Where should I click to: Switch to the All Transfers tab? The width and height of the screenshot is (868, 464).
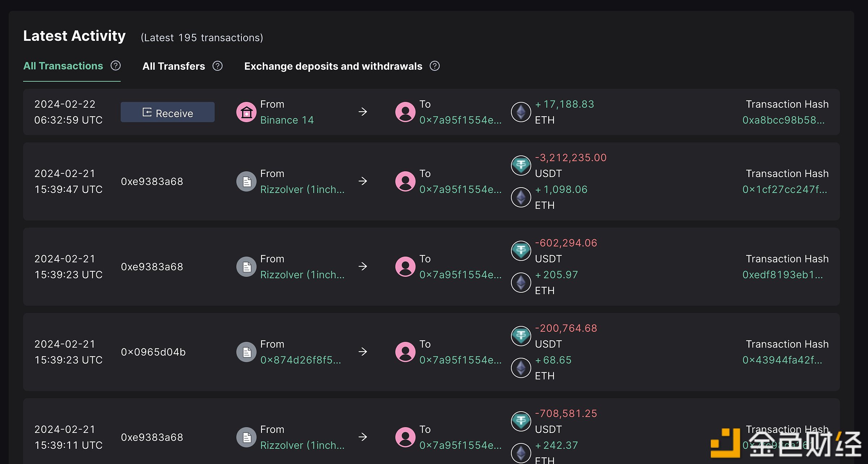[x=173, y=66]
